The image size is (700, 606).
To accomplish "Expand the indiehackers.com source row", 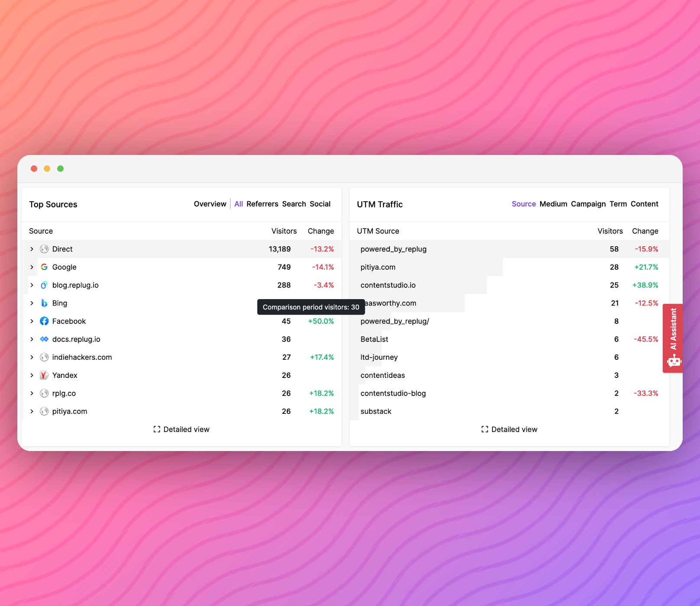I will (x=32, y=357).
